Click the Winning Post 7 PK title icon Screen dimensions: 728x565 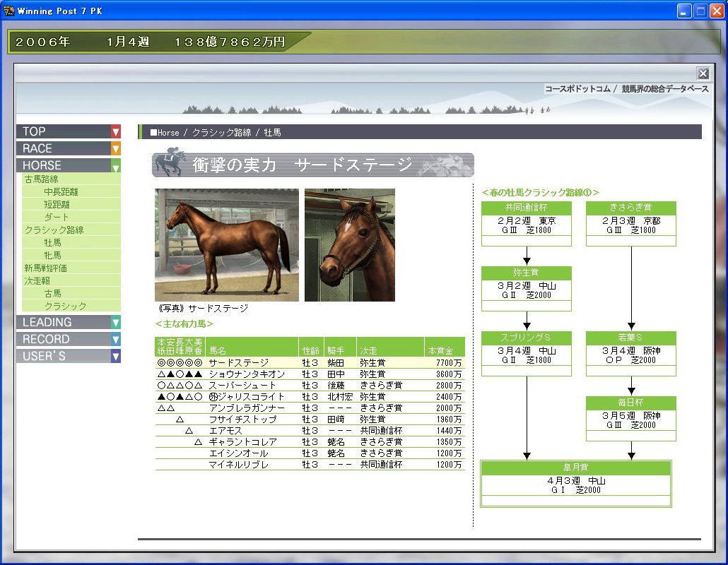(8, 11)
